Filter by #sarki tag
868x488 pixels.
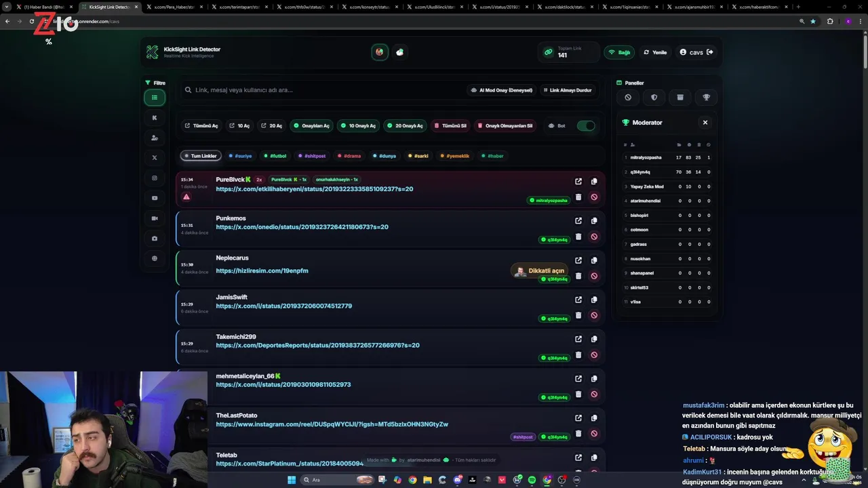pos(419,156)
